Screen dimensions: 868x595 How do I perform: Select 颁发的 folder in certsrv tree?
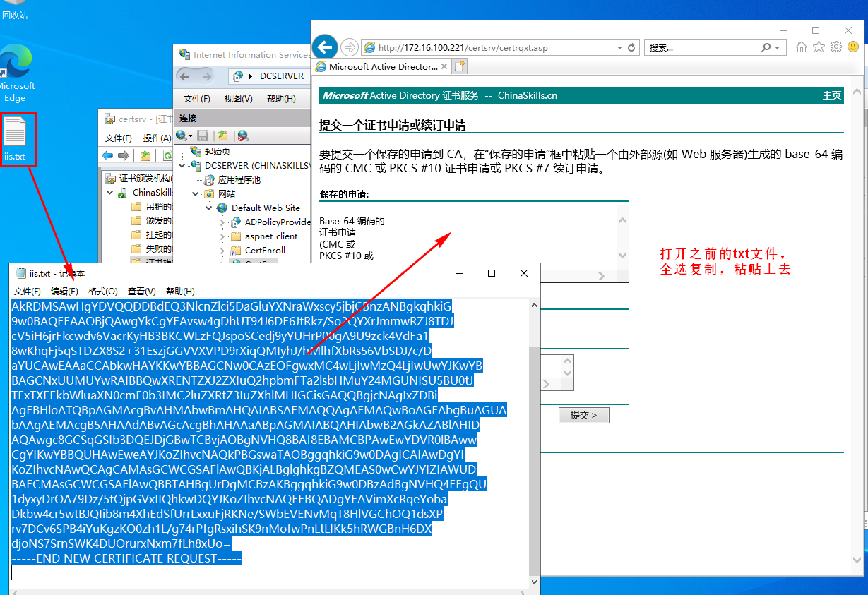click(158, 221)
